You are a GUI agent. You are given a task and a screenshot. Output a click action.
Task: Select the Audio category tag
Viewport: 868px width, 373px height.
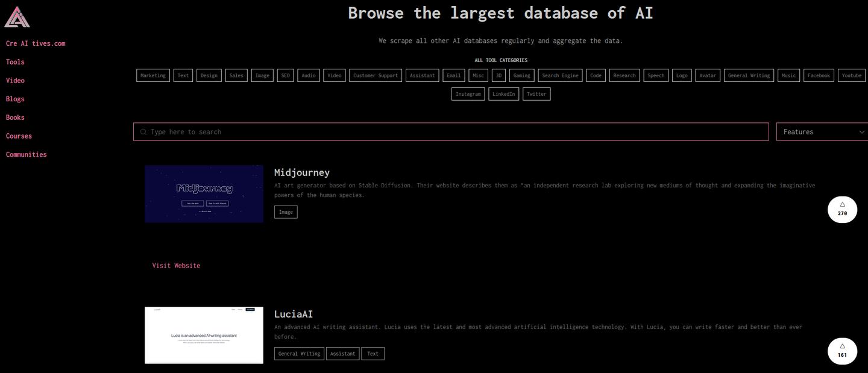coord(309,75)
